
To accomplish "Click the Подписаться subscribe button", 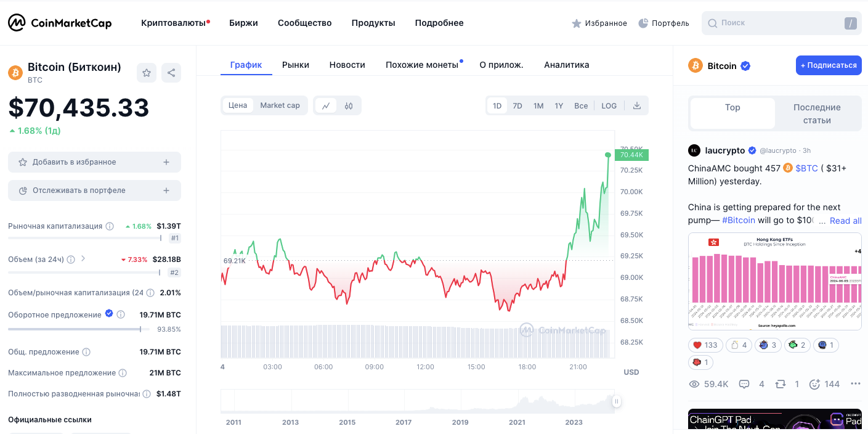I will click(828, 65).
